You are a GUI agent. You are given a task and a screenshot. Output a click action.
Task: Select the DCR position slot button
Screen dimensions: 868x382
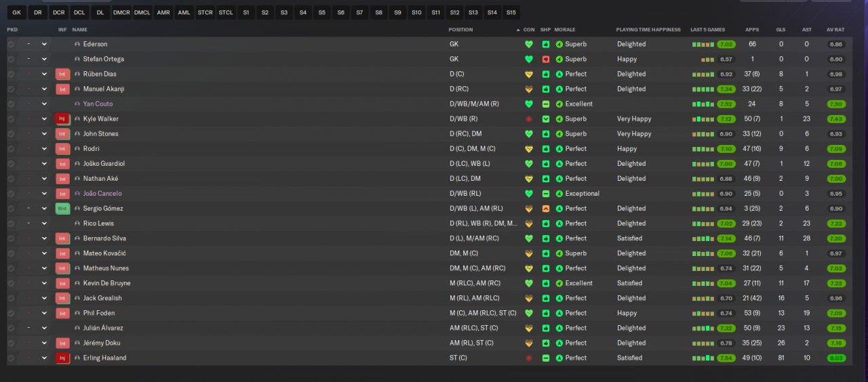(58, 12)
